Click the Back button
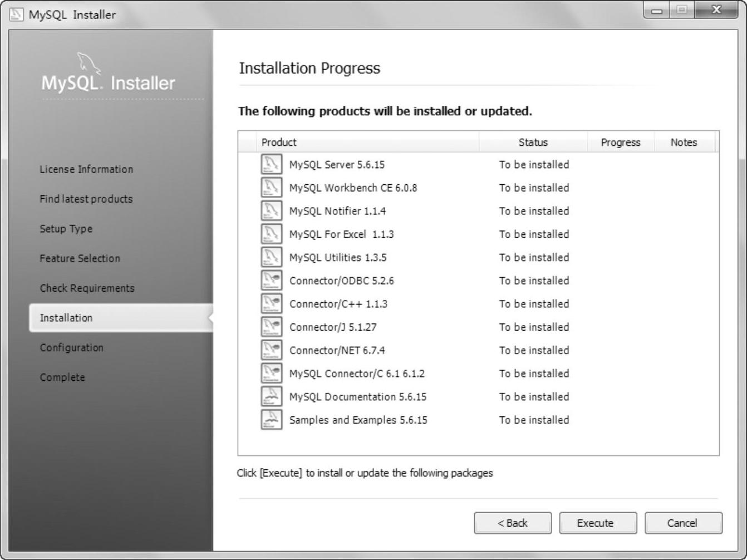Image resolution: width=747 pixels, height=560 pixels. [x=513, y=523]
